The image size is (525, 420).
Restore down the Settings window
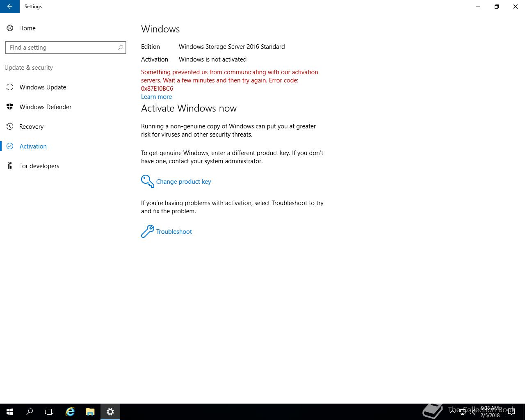pyautogui.click(x=497, y=7)
